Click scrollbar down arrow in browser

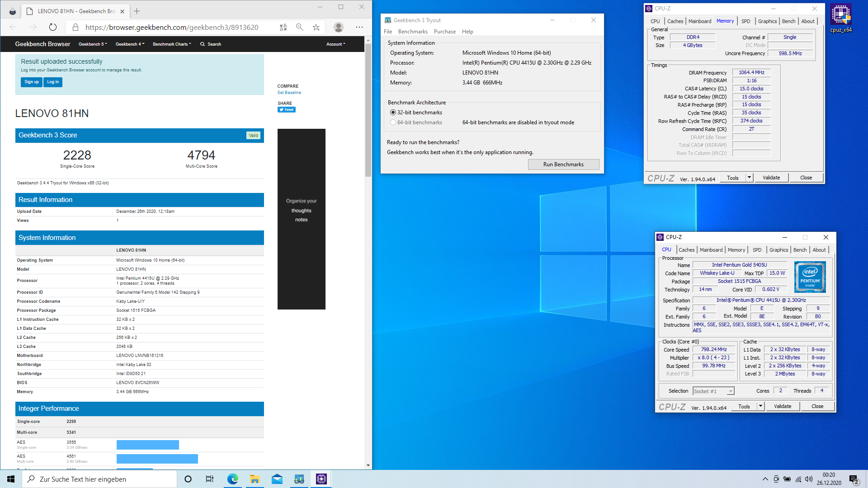[368, 465]
